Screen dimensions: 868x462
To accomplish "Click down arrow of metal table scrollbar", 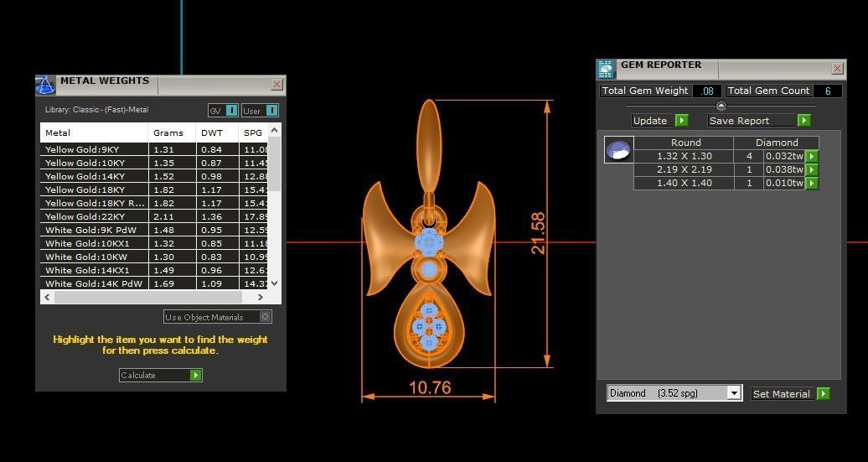I will pos(275,283).
